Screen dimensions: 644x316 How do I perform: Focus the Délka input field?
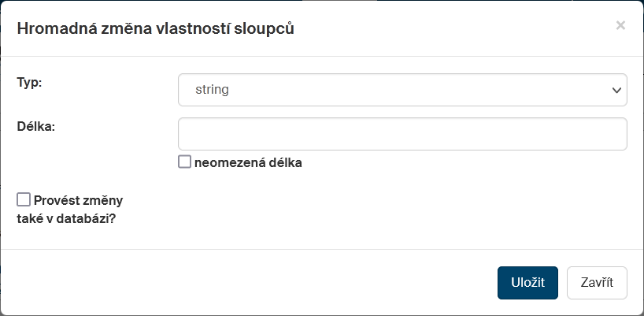click(x=402, y=134)
